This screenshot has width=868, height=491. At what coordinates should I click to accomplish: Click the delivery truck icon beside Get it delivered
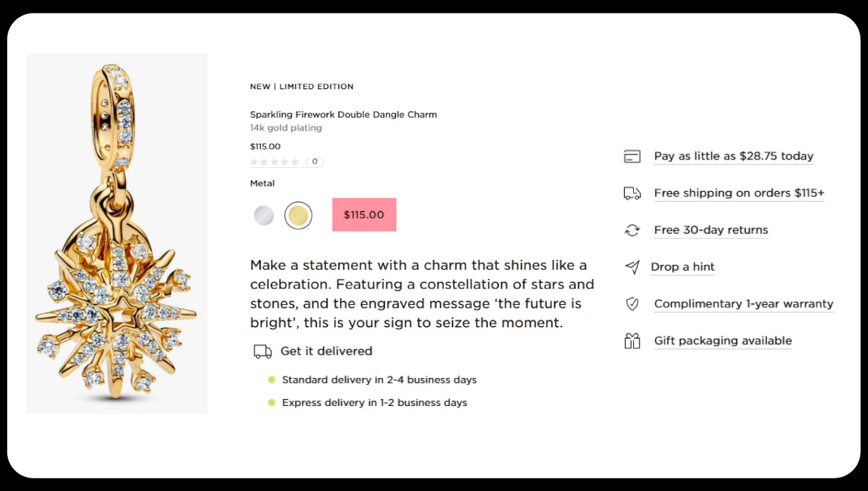point(262,351)
